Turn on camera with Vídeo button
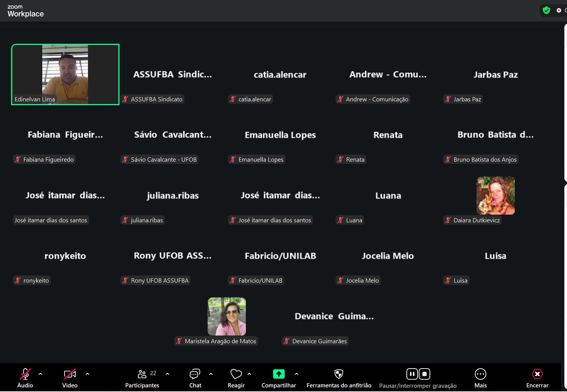 pos(70,374)
